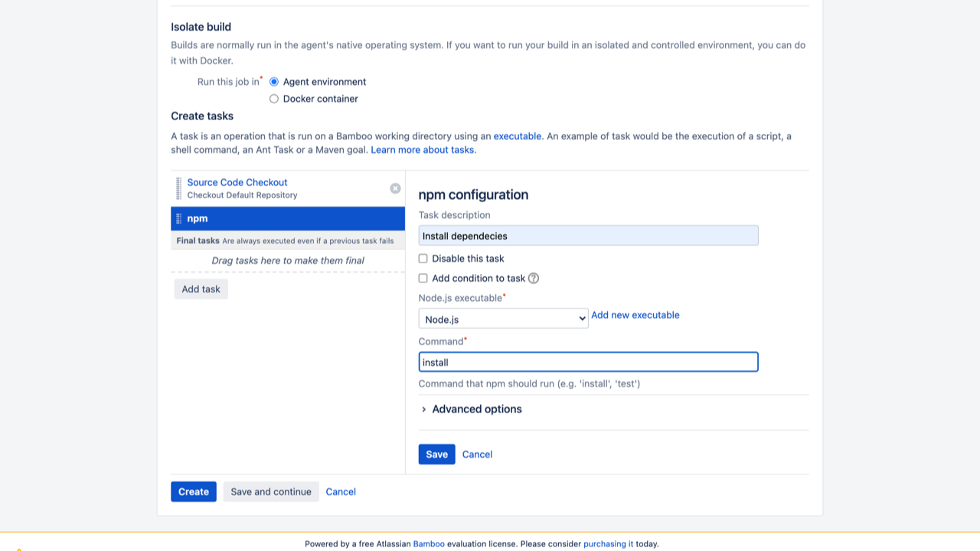The image size is (980, 551).
Task: Click help icon beside Add condition to task
Action: tap(534, 279)
